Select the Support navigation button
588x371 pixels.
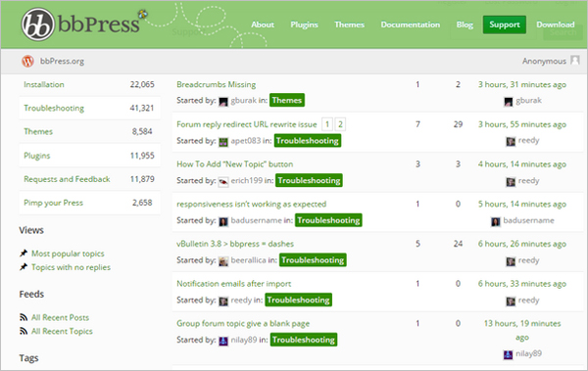coord(505,24)
